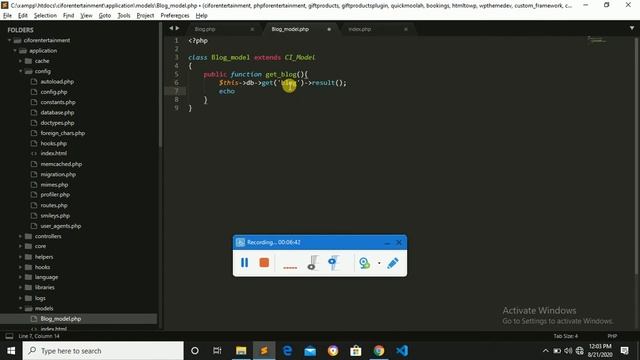Collapse the application folder
640x360 pixels.
point(15,51)
